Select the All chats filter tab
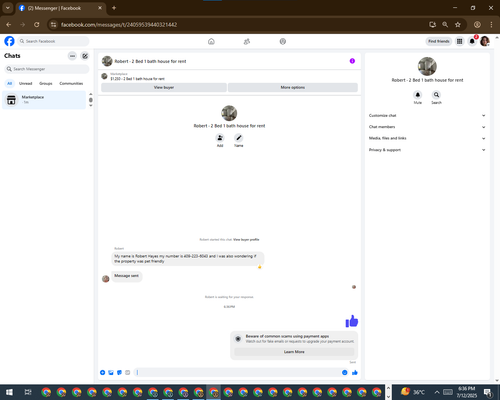Screen dimensions: 500x400 click(10, 83)
